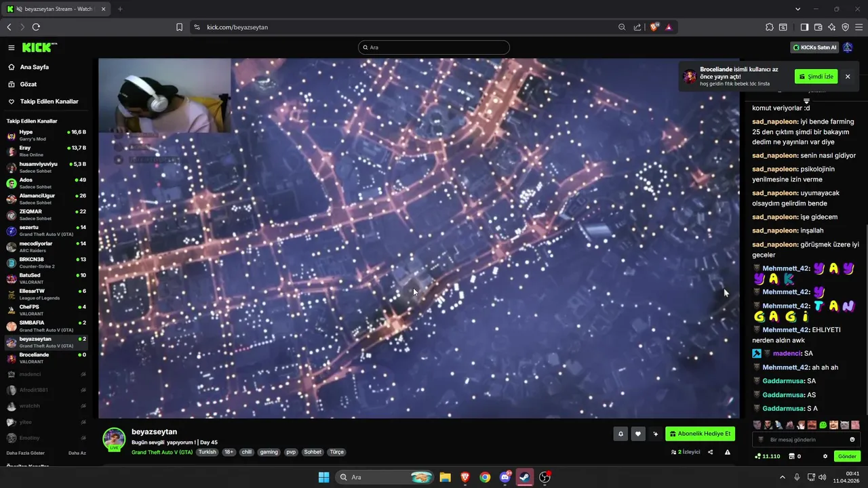Open Brave Wallet icon
The height and width of the screenshot is (488, 868).
[x=818, y=27]
